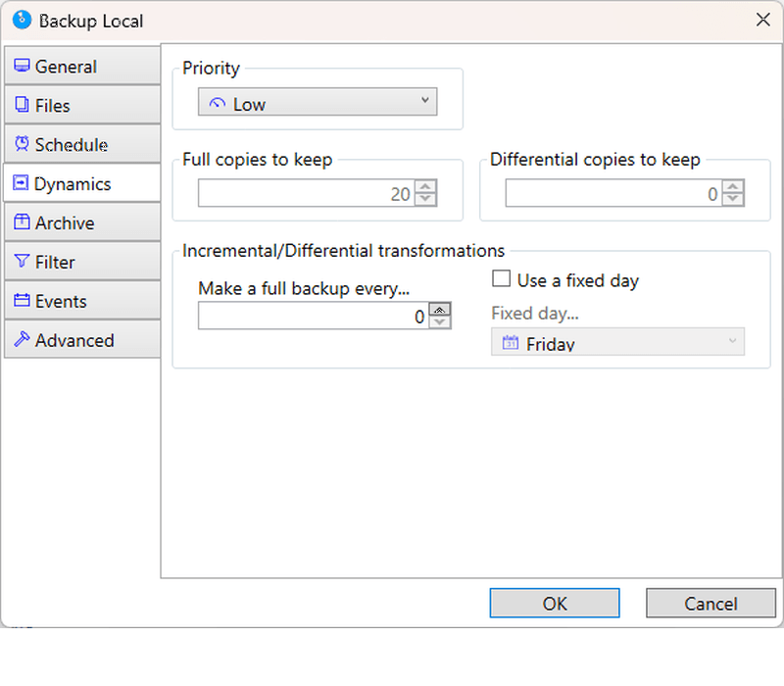Click the Backup Local app icon
This screenshot has height=686, width=784.
pos(22,21)
